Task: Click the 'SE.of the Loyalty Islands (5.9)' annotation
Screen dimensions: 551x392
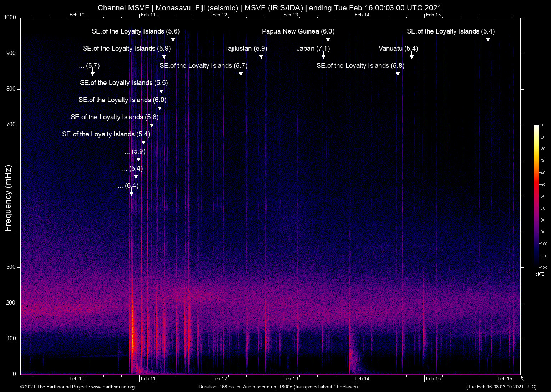Action: [127, 49]
